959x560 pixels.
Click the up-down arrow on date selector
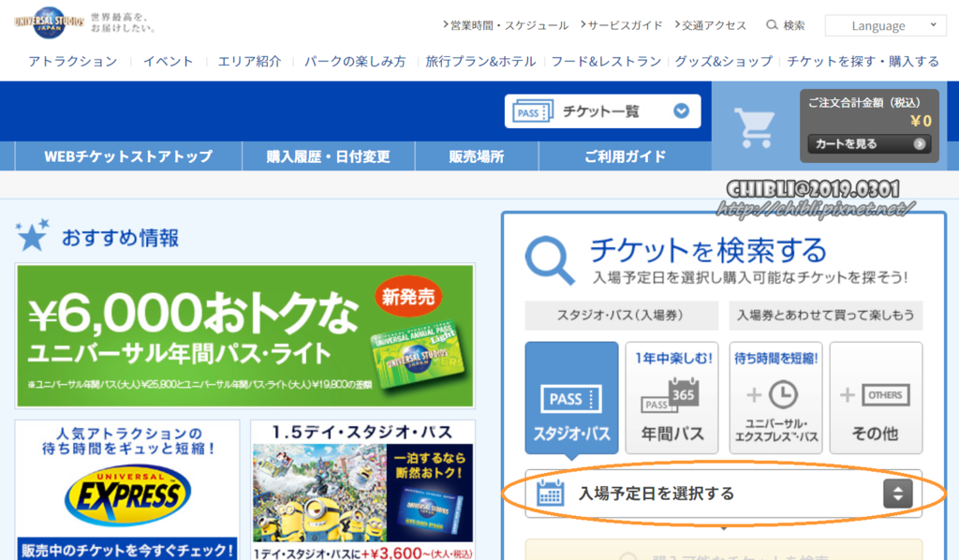(x=898, y=494)
